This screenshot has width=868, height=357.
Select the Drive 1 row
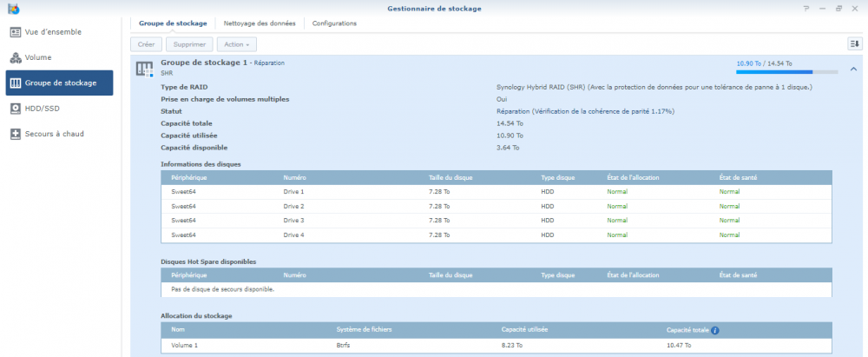496,191
